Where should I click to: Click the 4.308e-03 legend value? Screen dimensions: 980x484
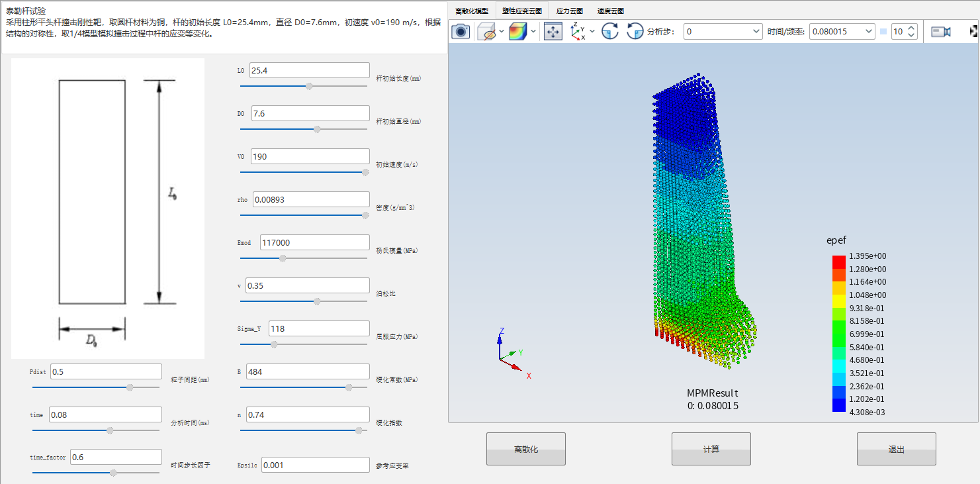pos(868,412)
